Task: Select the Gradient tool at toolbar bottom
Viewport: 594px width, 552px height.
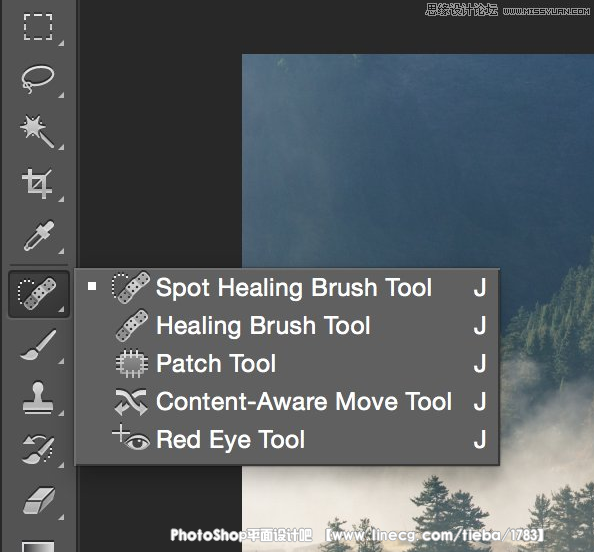Action: coord(38,546)
